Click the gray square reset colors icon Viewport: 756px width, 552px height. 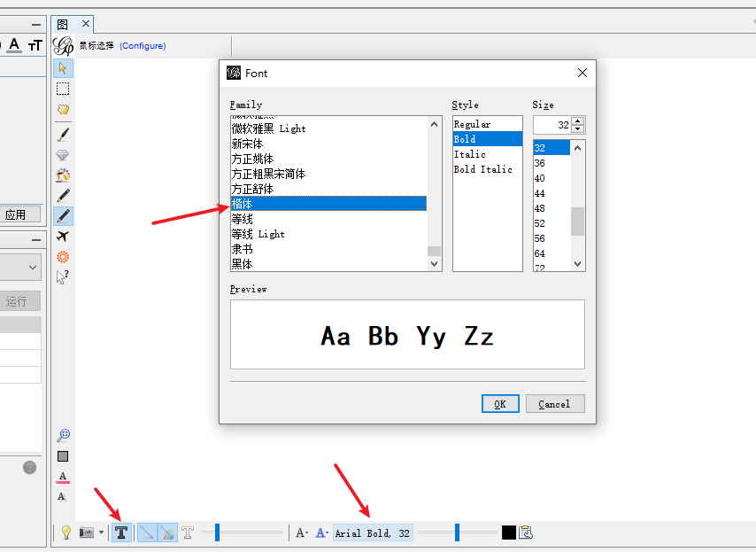[63, 456]
